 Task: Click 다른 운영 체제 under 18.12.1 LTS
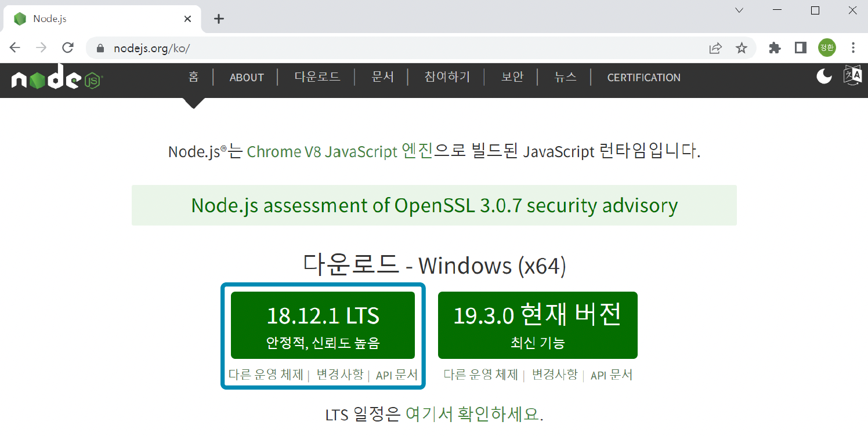click(266, 375)
